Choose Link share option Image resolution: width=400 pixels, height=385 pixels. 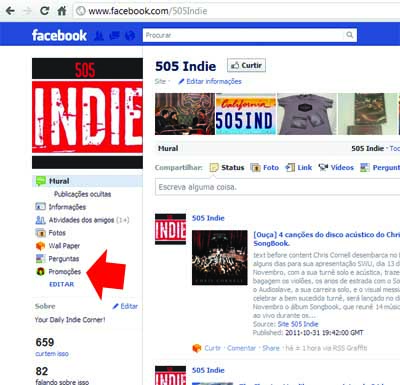(x=299, y=167)
